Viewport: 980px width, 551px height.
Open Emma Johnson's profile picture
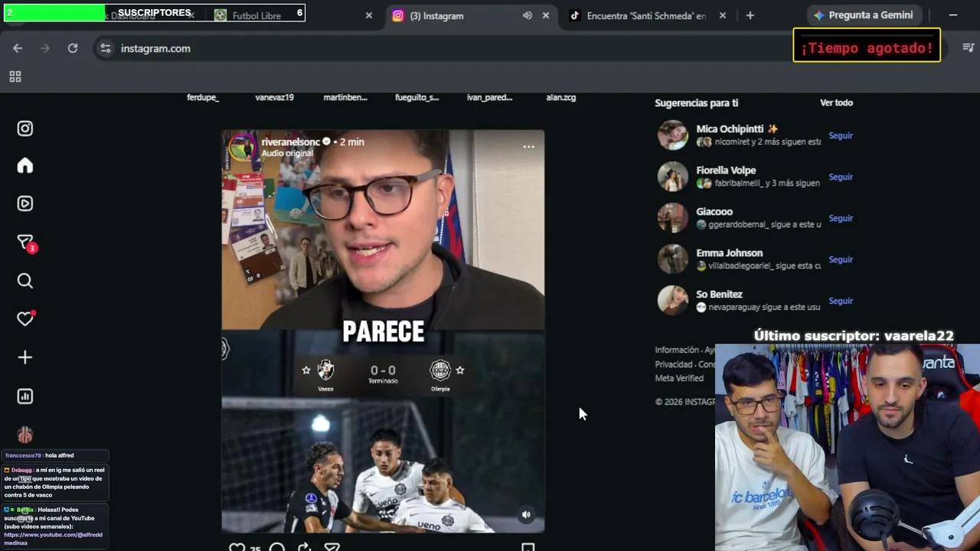pyautogui.click(x=673, y=259)
